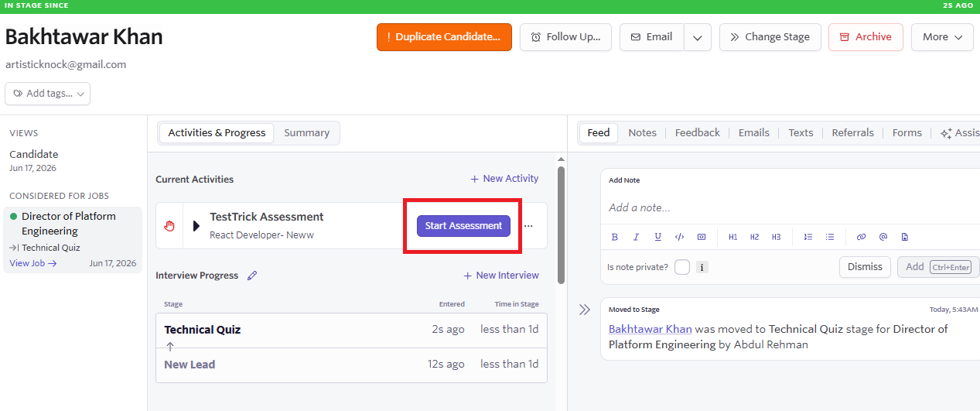This screenshot has height=411, width=980.
Task: Start the TestTrick assessment
Action: (x=463, y=226)
